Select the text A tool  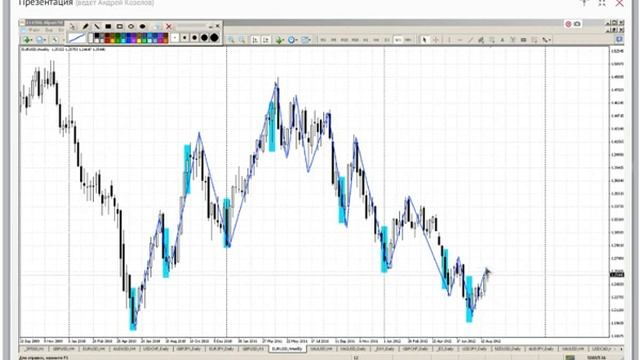pos(502,40)
